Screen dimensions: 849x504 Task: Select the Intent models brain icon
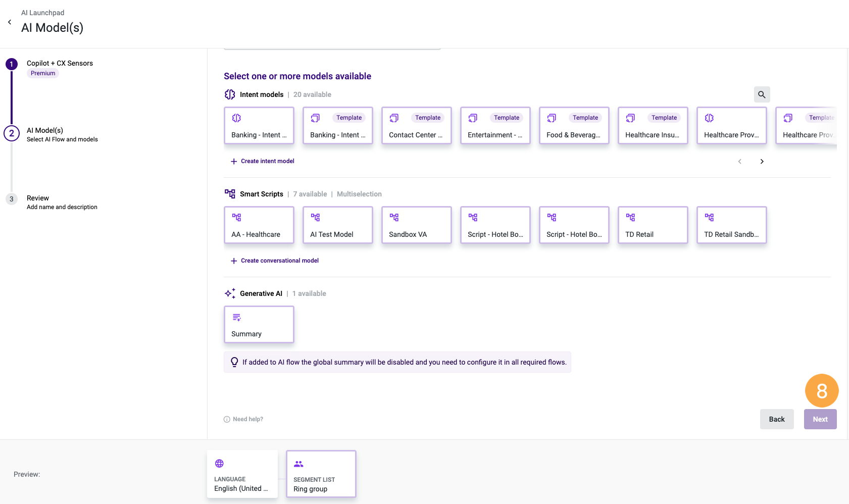click(230, 94)
